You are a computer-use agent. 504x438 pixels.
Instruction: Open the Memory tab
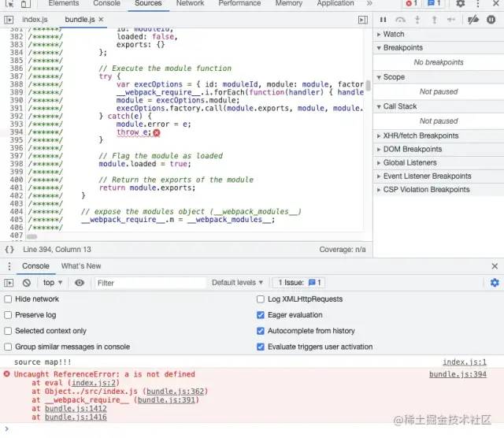pos(289,3)
